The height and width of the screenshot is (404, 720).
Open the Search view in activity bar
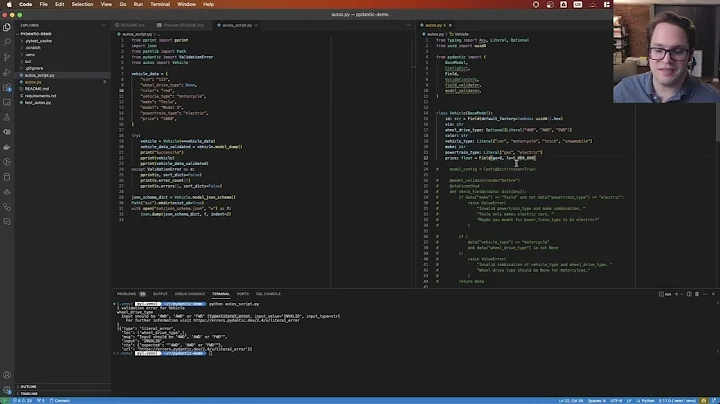click(x=7, y=42)
